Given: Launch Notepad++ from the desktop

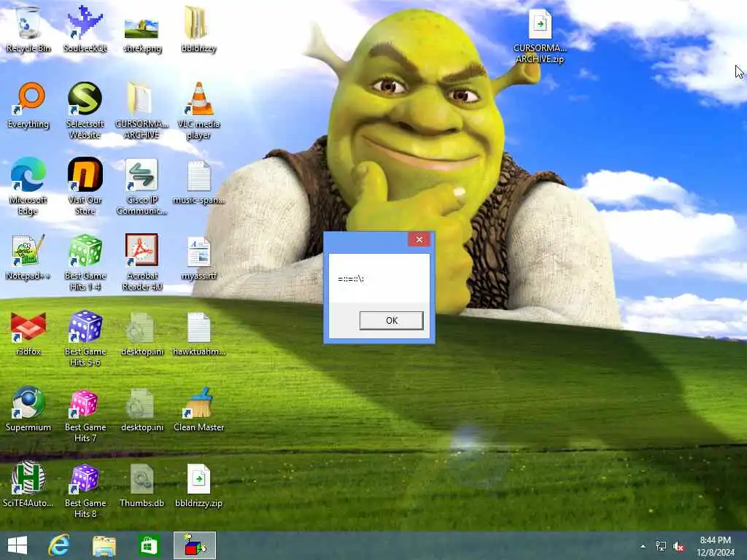Looking at the screenshot, I should tap(28, 257).
